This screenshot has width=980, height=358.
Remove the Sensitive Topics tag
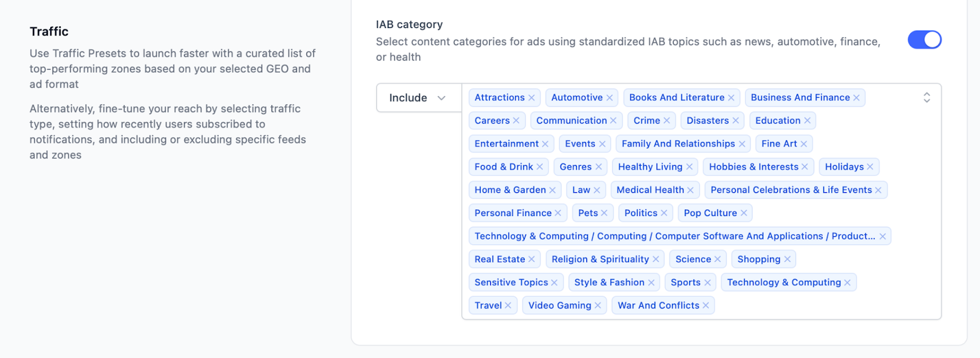click(x=554, y=283)
